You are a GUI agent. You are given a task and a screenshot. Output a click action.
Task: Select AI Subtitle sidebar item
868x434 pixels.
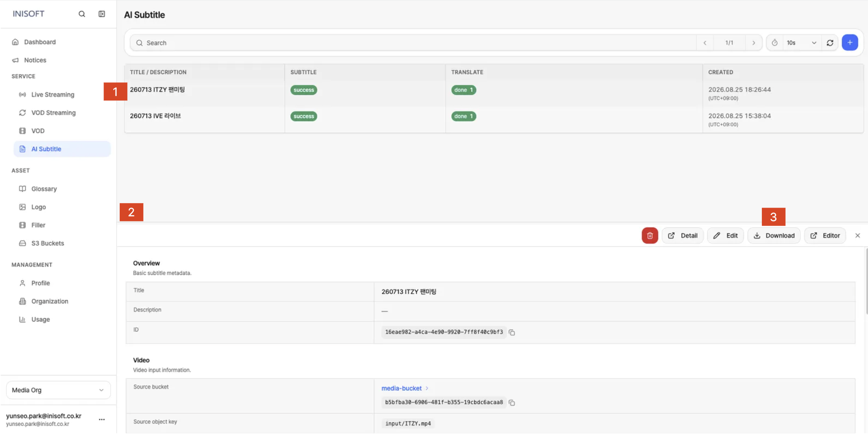[x=62, y=149]
